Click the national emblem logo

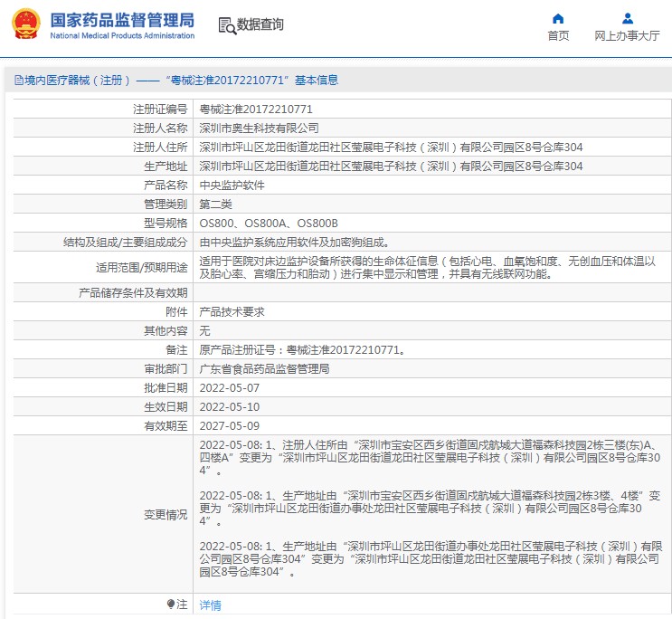26,24
